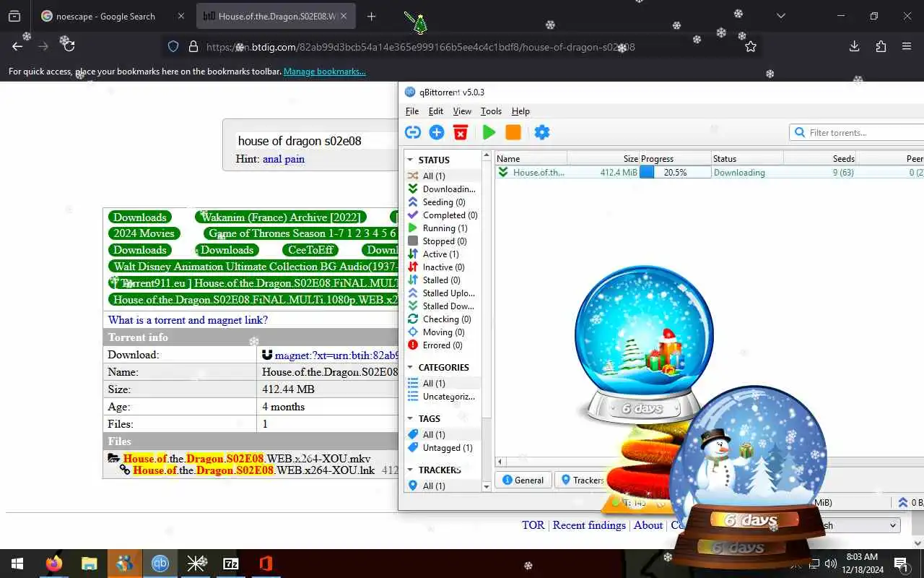The width and height of the screenshot is (924, 578).
Task: Click the sidebar scrollbar down arrow
Action: pyautogui.click(x=486, y=487)
